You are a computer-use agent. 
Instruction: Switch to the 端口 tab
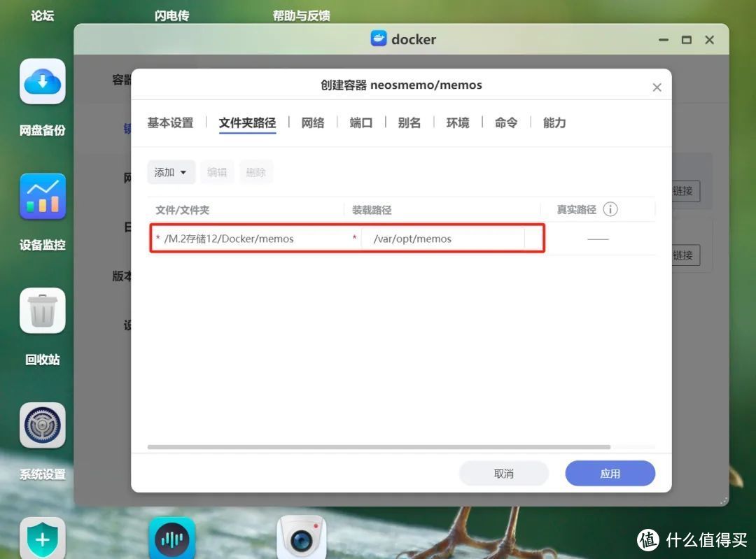pyautogui.click(x=360, y=122)
